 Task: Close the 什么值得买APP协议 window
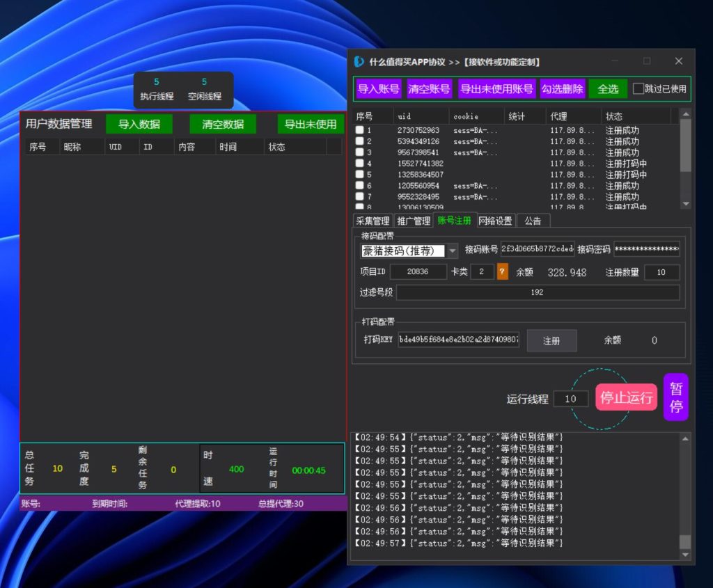point(678,61)
